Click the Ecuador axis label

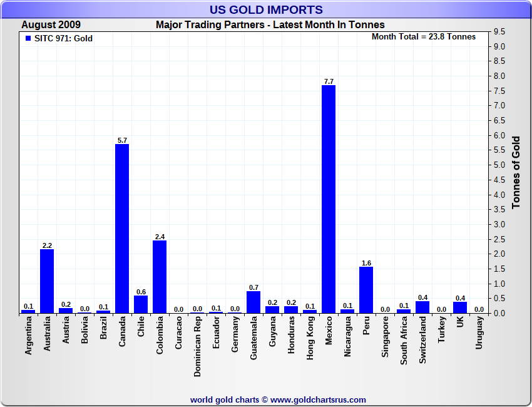tap(216, 332)
